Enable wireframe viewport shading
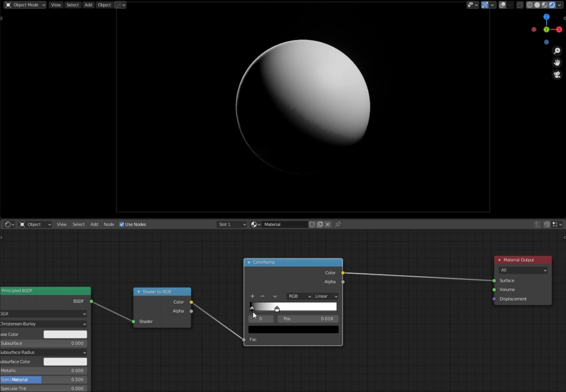566x392 pixels. 530,5
